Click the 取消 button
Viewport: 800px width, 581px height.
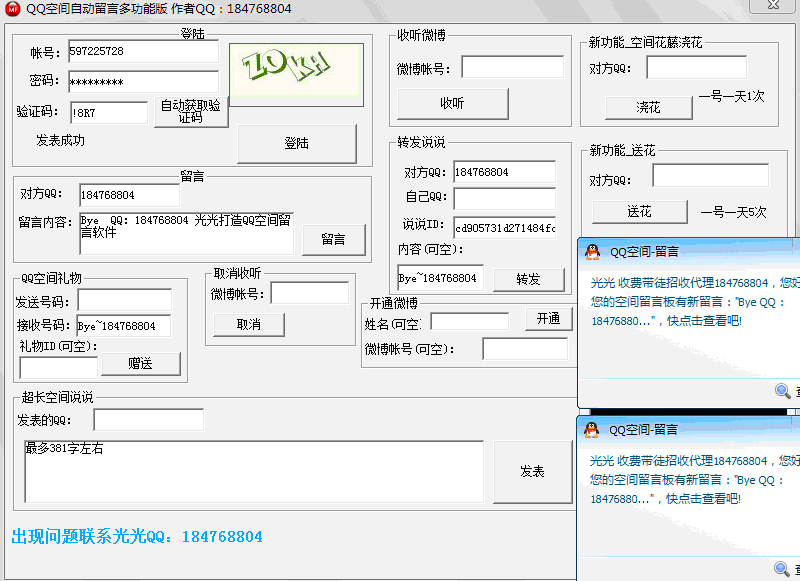[248, 324]
